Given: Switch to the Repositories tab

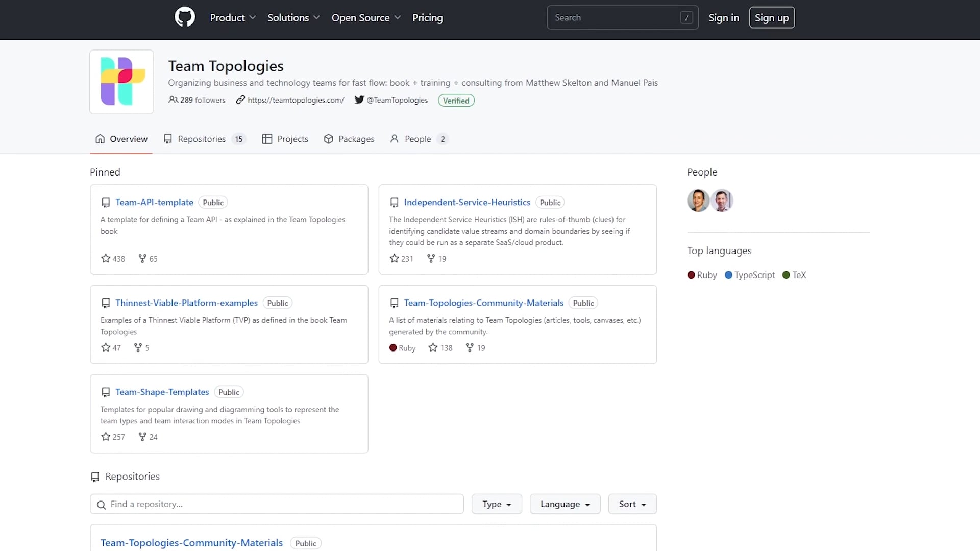Looking at the screenshot, I should coord(205,139).
